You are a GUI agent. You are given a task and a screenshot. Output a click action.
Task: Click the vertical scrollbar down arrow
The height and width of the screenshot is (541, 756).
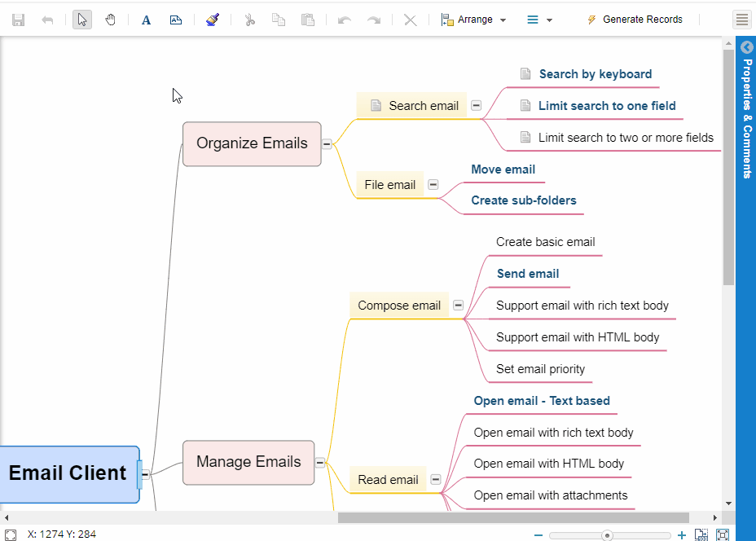(728, 504)
